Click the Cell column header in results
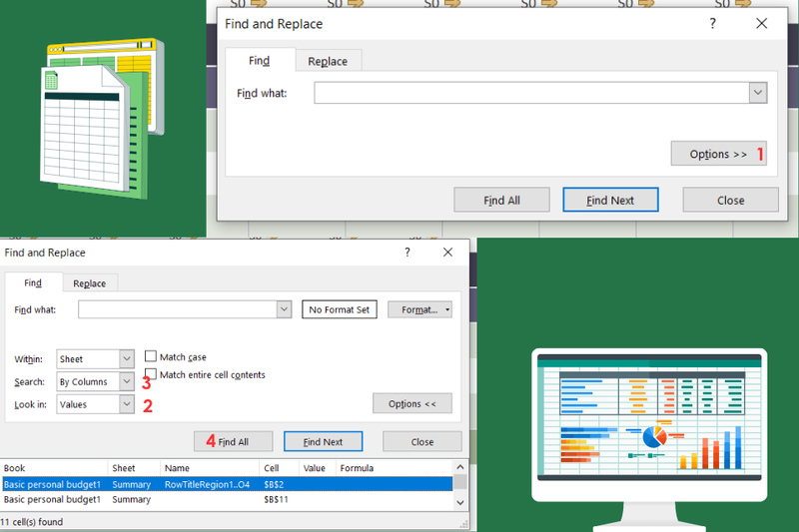 point(279,468)
